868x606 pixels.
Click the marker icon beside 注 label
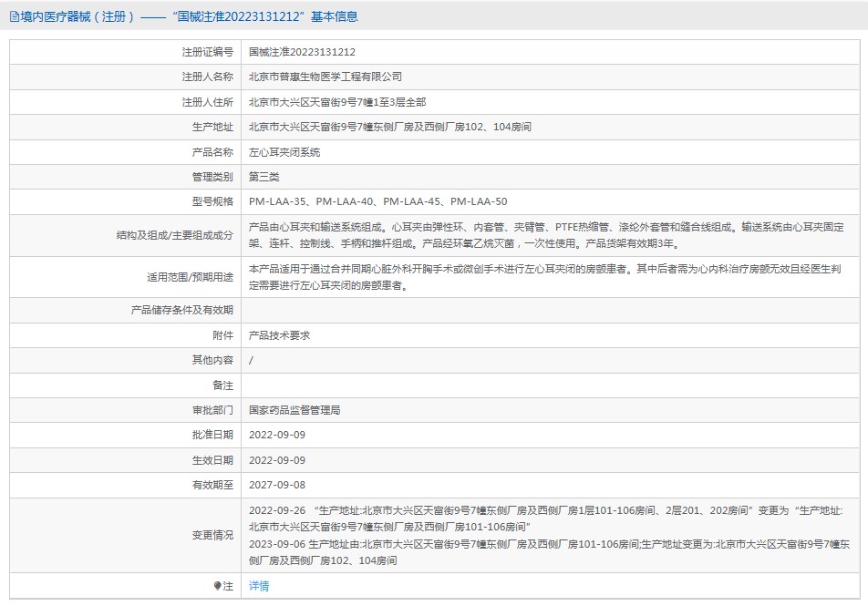point(217,586)
